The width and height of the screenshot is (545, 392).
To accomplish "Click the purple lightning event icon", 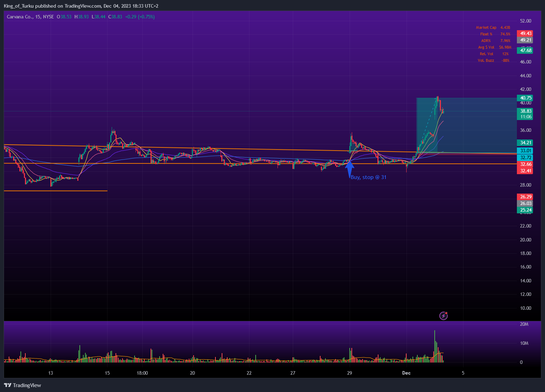I will pyautogui.click(x=443, y=316).
